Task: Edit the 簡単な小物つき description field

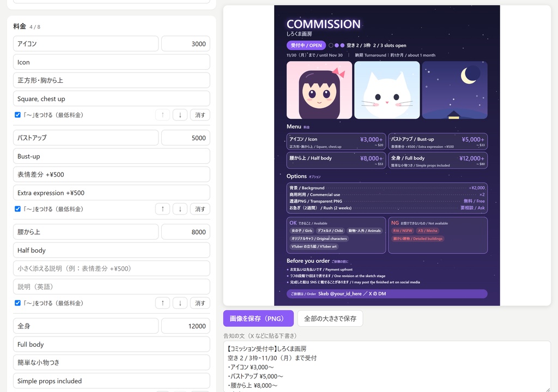Action: coord(111,363)
